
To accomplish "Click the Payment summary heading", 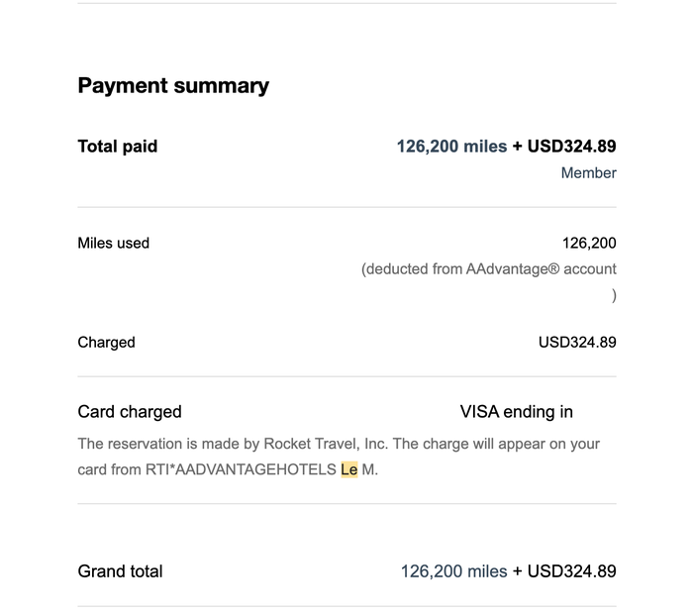I will click(x=173, y=86).
